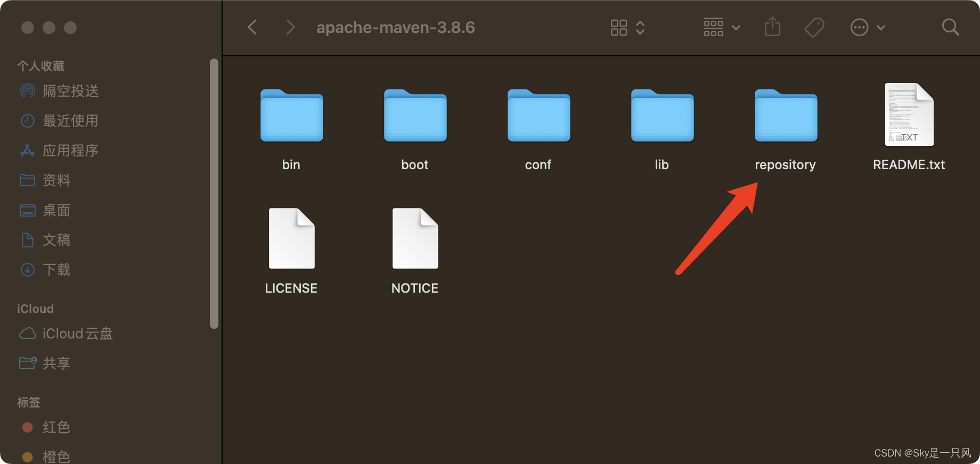Open 最近使用 (Recents) in sidebar

(59, 121)
